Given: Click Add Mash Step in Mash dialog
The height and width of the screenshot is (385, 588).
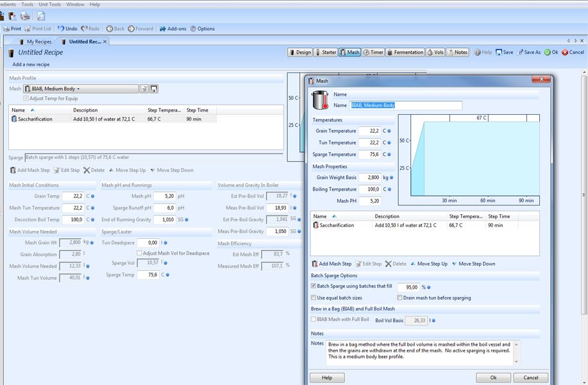Looking at the screenshot, I should click(332, 264).
